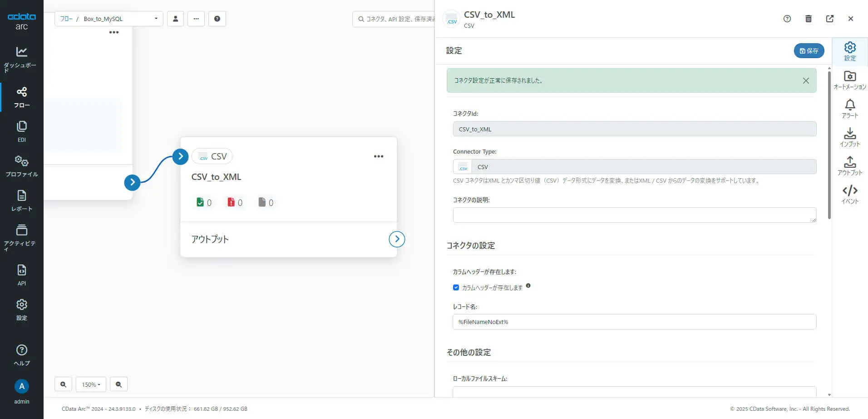Click the green success count on CSV card
The width and height of the screenshot is (868, 419).
(204, 202)
